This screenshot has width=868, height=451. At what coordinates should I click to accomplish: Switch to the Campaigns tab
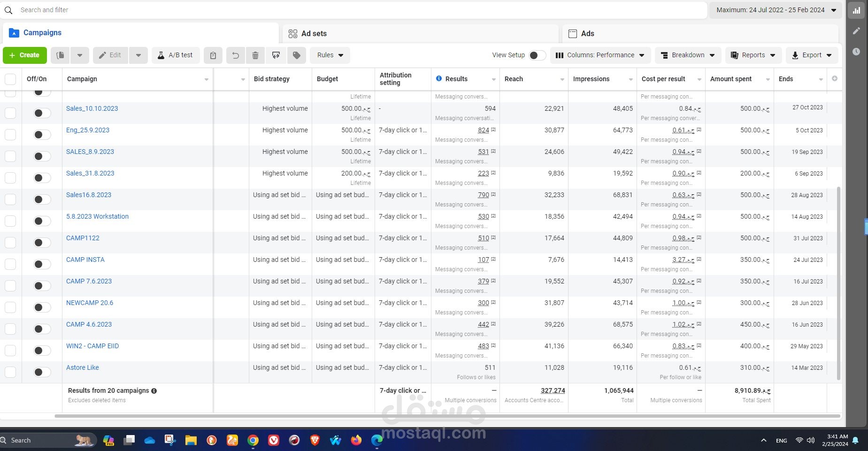(141, 33)
